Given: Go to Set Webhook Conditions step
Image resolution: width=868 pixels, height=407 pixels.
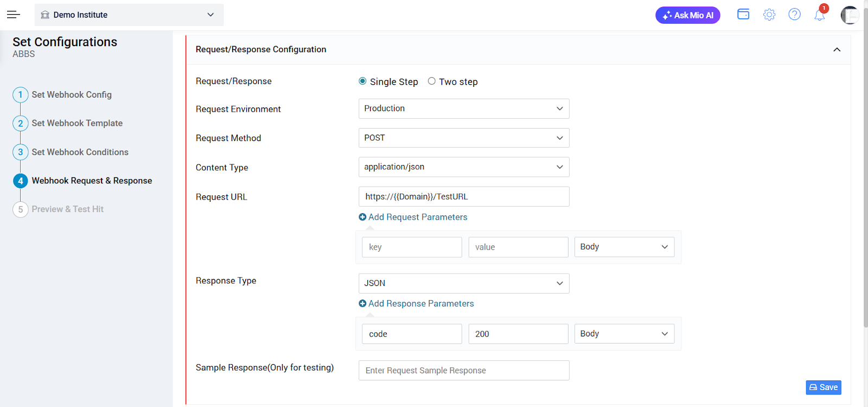Looking at the screenshot, I should (x=80, y=152).
